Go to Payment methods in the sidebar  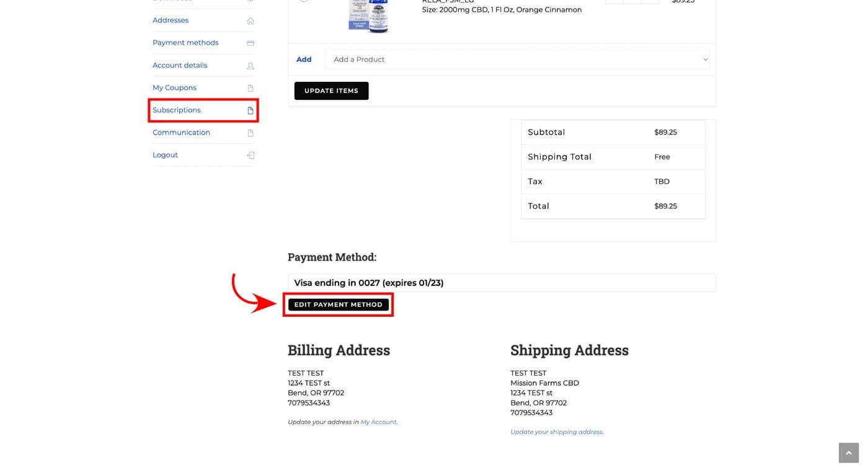tap(185, 43)
